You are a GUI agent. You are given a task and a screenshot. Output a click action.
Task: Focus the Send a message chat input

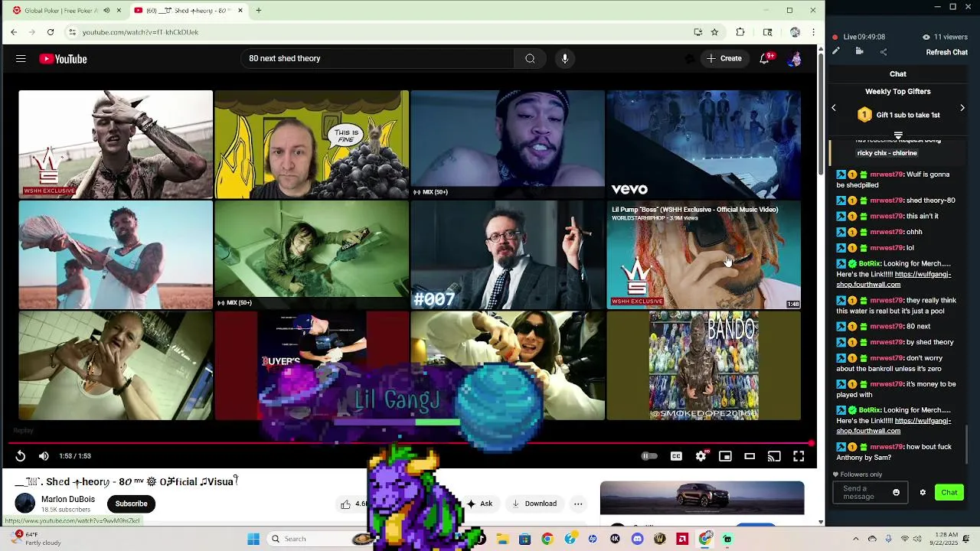863,493
